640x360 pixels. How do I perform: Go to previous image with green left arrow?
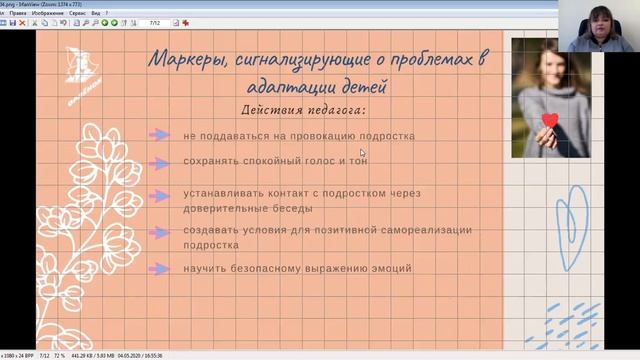(104, 23)
